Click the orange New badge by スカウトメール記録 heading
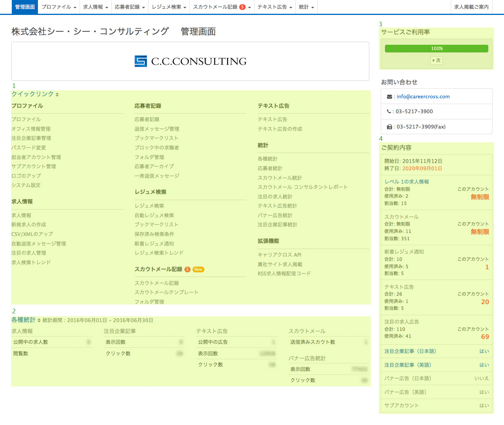Viewport: 504px width, 425px height. click(198, 270)
